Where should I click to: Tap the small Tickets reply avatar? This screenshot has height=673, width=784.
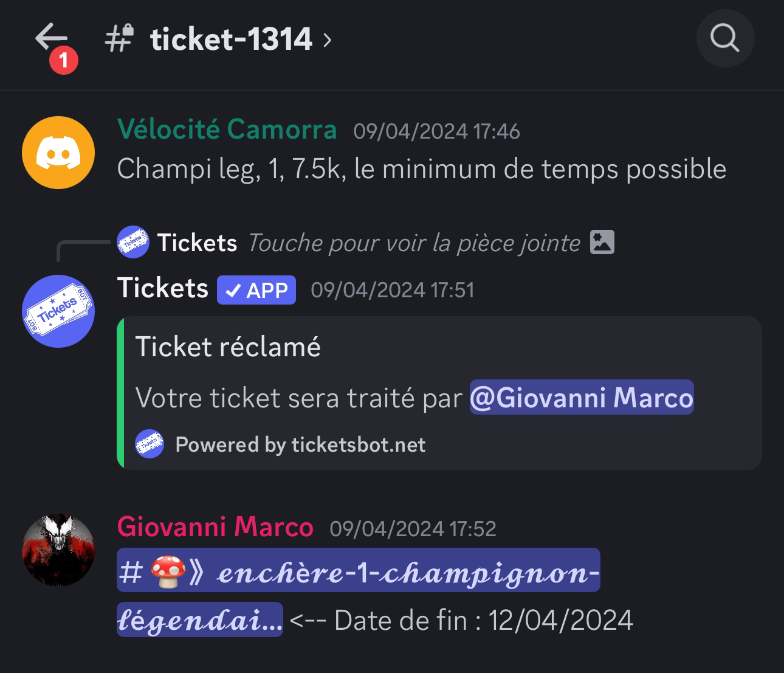pos(132,242)
